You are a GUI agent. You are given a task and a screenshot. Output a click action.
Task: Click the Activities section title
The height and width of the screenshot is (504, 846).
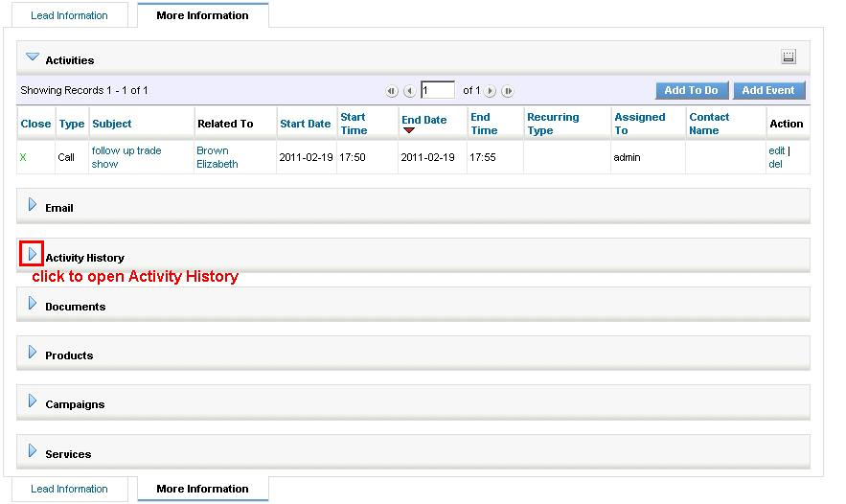click(x=70, y=60)
